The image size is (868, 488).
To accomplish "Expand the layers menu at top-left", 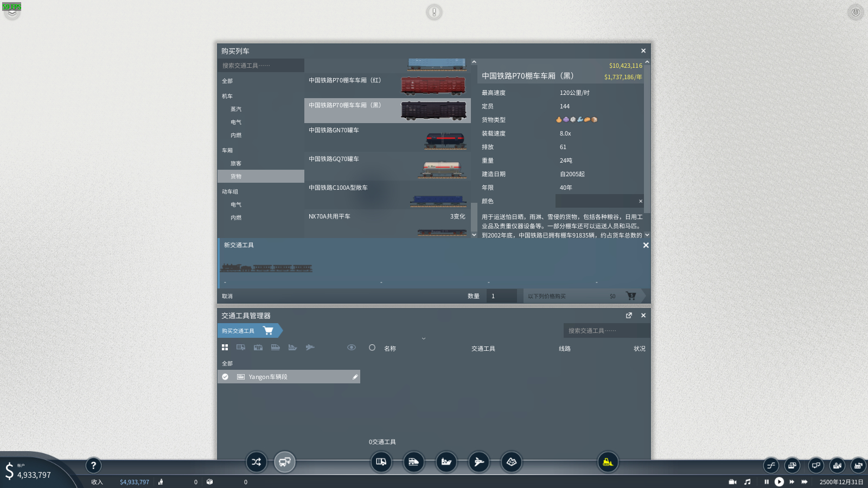I will pyautogui.click(x=12, y=12).
